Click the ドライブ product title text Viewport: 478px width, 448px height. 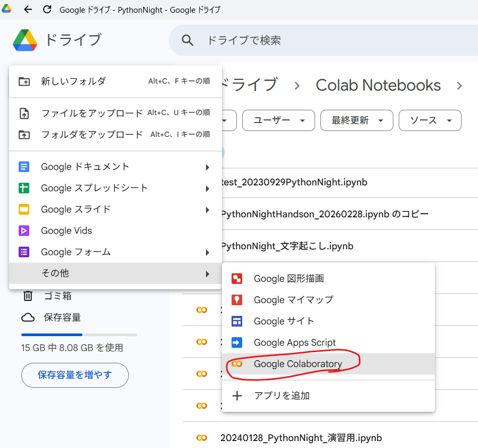tap(73, 40)
